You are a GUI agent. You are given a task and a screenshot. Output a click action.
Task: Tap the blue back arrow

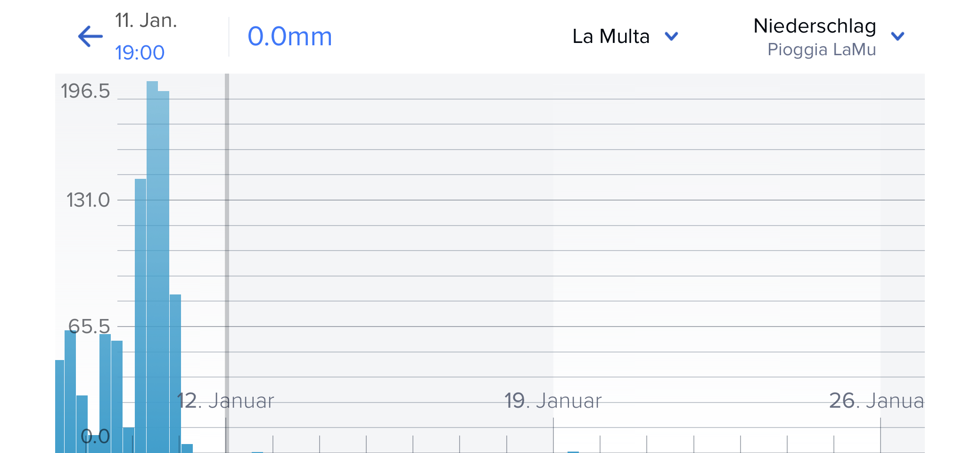tap(90, 36)
